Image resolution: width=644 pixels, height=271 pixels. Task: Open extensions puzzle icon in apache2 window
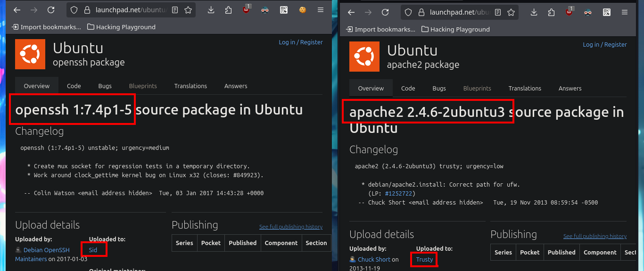(x=551, y=12)
